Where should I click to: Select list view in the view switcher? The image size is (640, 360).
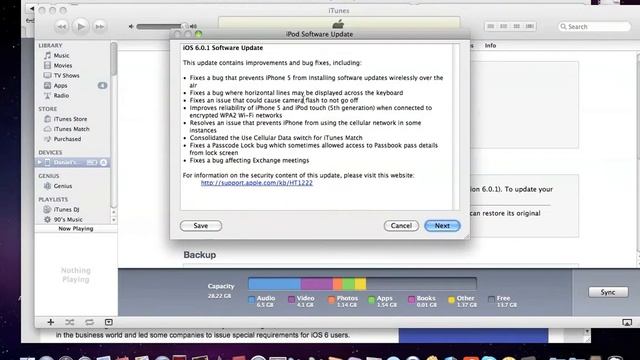pyautogui.click(x=491, y=27)
